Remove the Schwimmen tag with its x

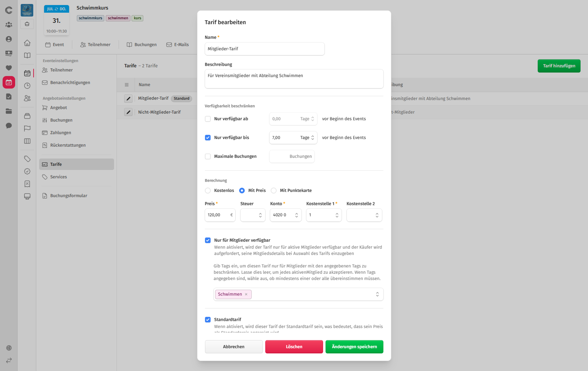246,294
